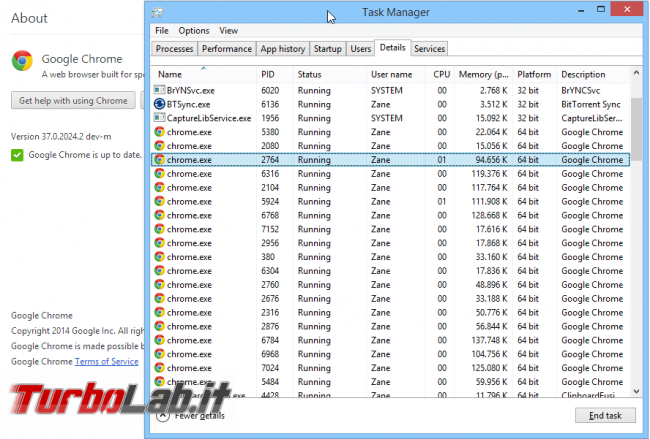650x439 pixels.
Task: Click memory value 125.080 K
Action: 489,368
